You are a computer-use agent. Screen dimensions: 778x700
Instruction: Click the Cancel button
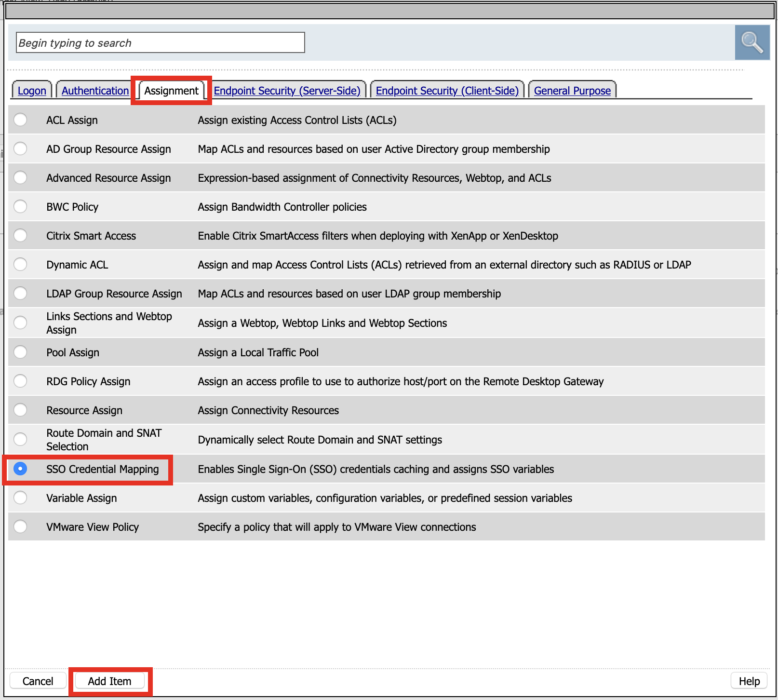pyautogui.click(x=38, y=681)
